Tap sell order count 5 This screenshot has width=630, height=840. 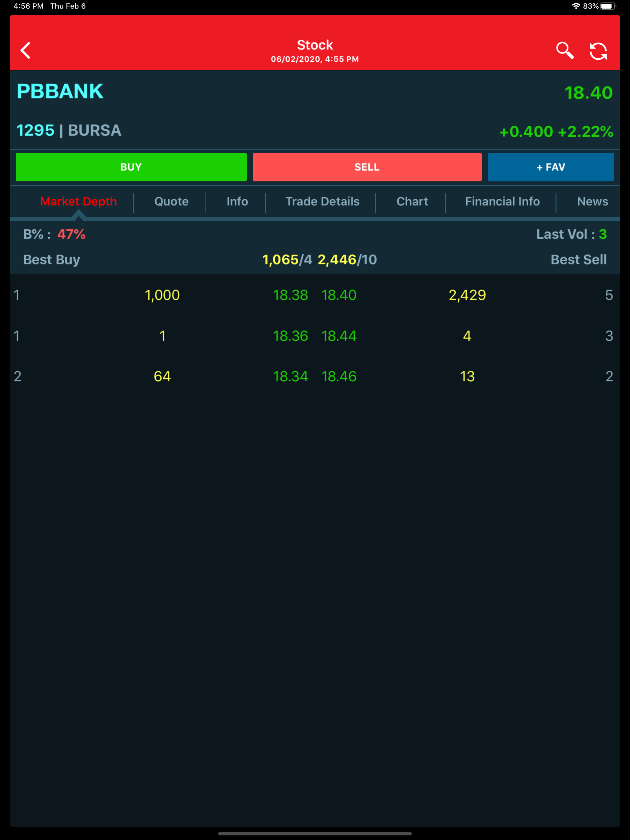(x=609, y=295)
